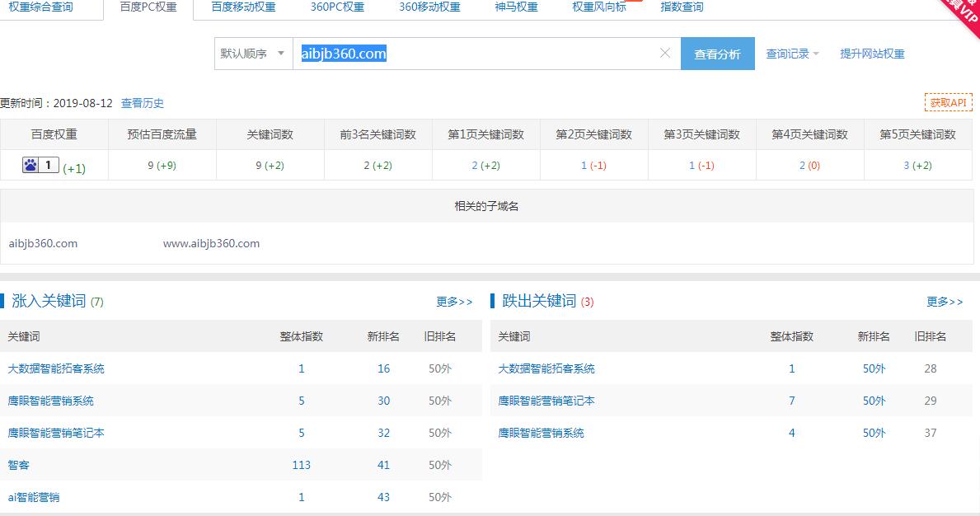Click the 查看分析 button
Image resolution: width=980 pixels, height=516 pixels.
tap(718, 54)
